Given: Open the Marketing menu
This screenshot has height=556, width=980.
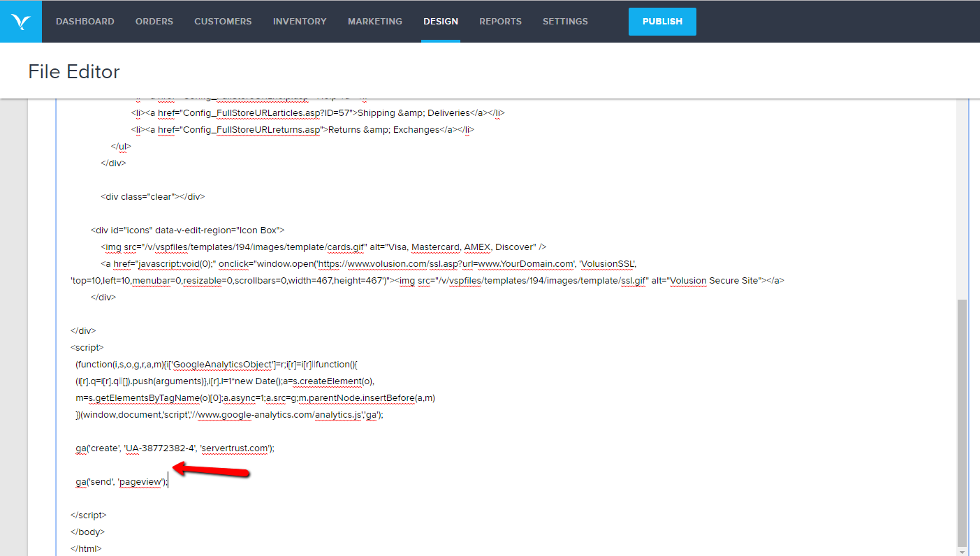Looking at the screenshot, I should tap(375, 22).
